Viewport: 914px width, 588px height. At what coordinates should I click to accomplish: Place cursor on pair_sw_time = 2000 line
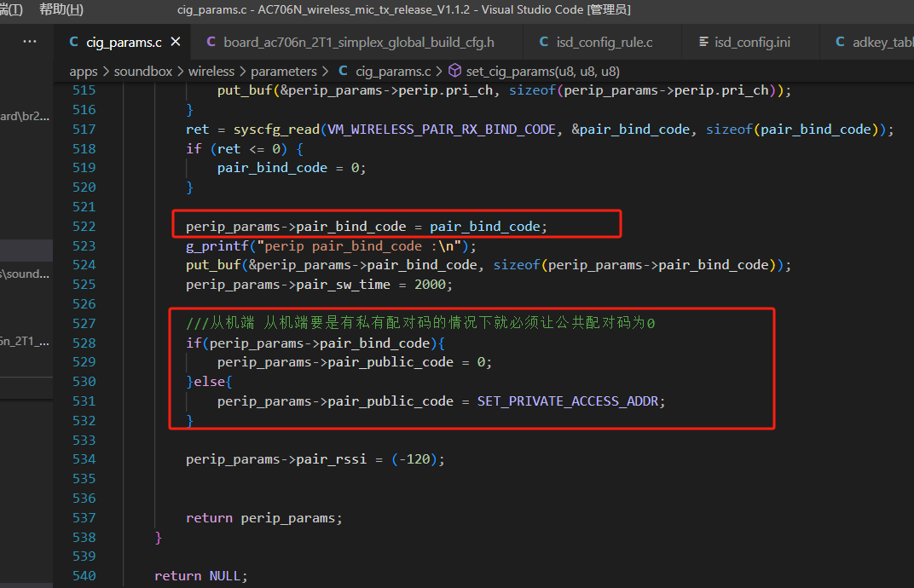click(319, 285)
